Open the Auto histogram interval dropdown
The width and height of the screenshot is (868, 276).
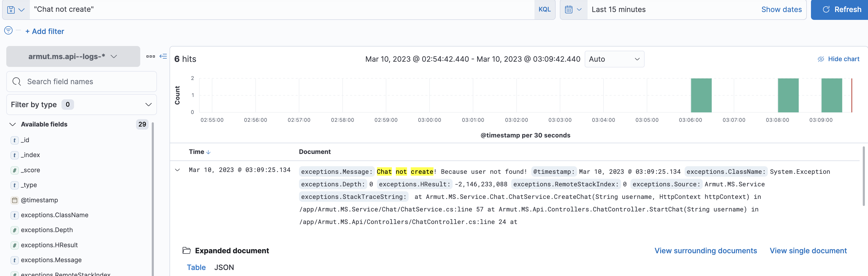(x=614, y=59)
